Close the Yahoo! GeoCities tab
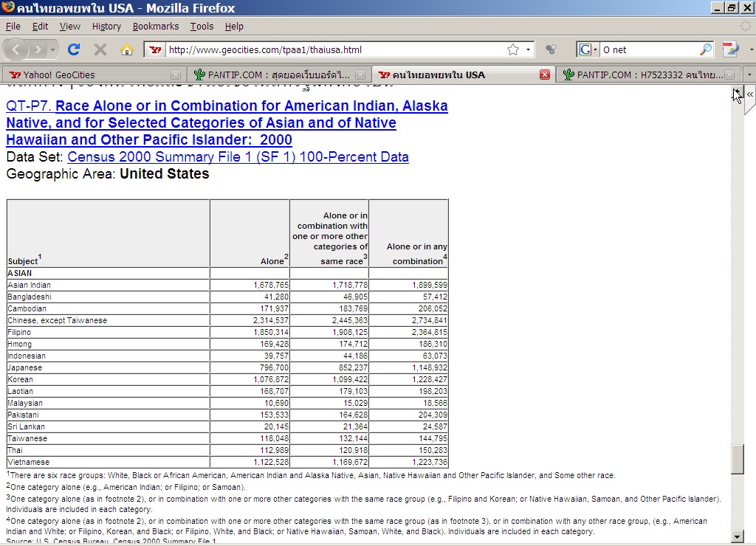The width and height of the screenshot is (756, 546). coord(176,75)
